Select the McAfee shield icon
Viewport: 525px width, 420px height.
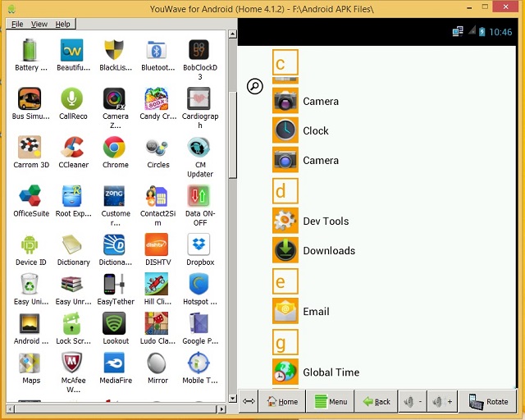click(71, 363)
